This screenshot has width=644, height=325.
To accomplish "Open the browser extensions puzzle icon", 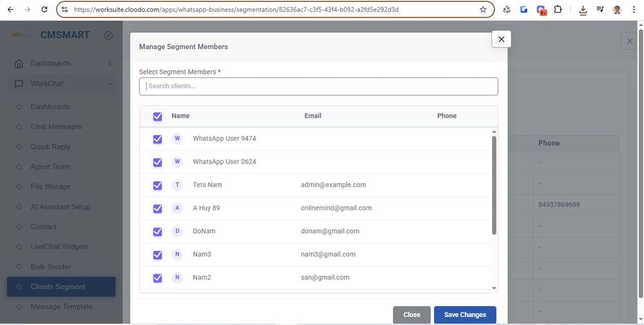I will [558, 10].
